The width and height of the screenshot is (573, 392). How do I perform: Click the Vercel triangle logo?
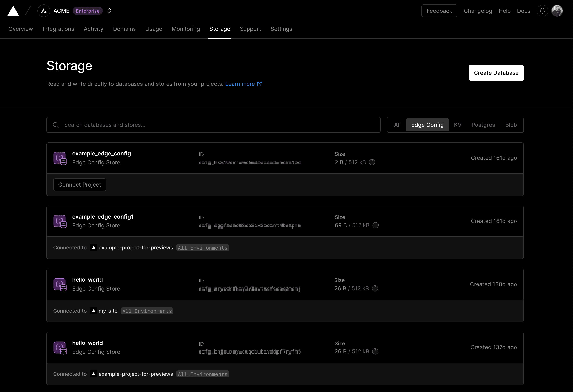(x=13, y=11)
